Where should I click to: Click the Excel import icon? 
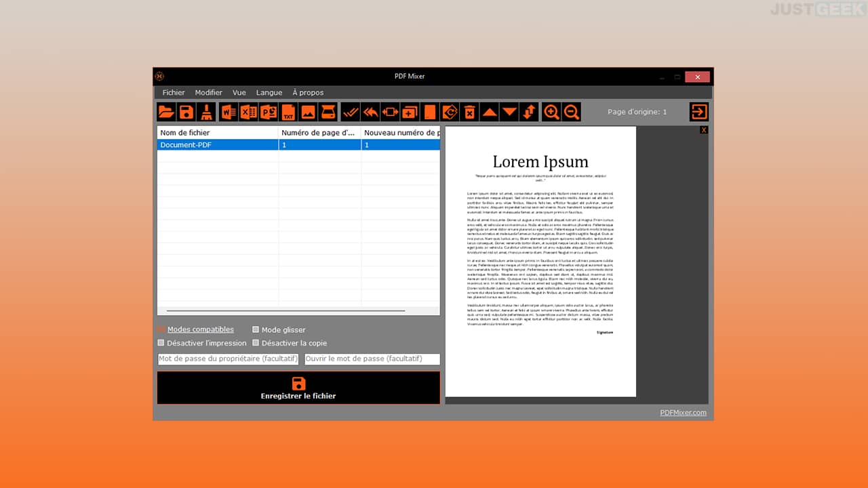coord(249,112)
